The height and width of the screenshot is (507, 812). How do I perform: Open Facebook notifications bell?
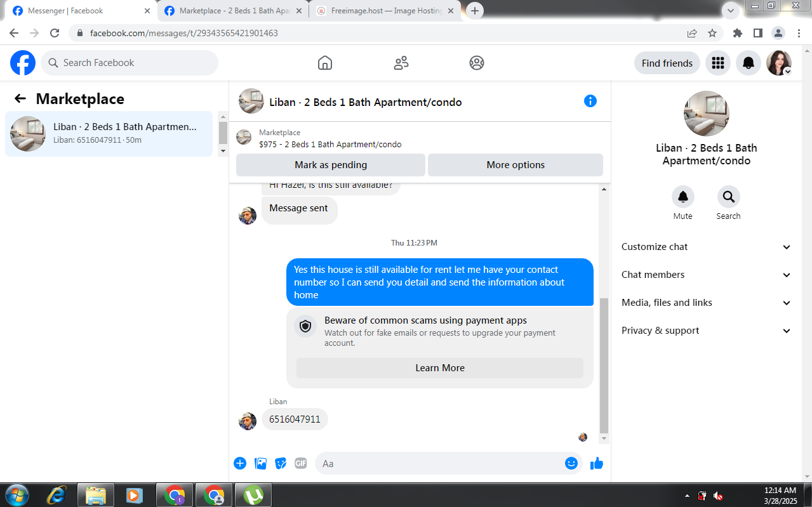click(x=749, y=63)
